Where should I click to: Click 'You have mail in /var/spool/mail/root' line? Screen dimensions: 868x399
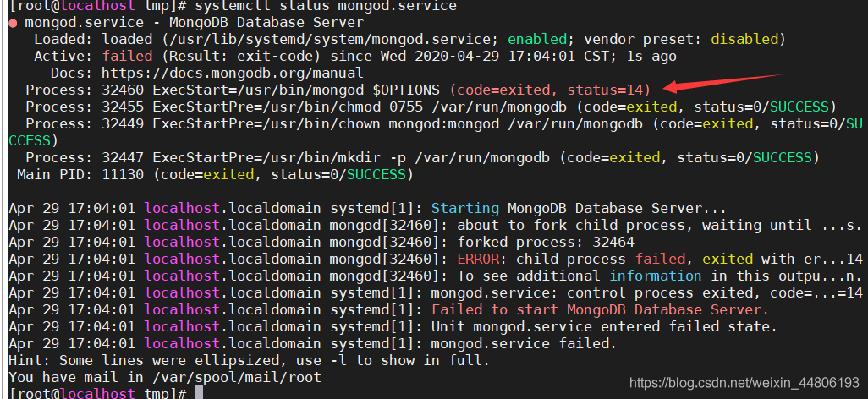(165, 377)
